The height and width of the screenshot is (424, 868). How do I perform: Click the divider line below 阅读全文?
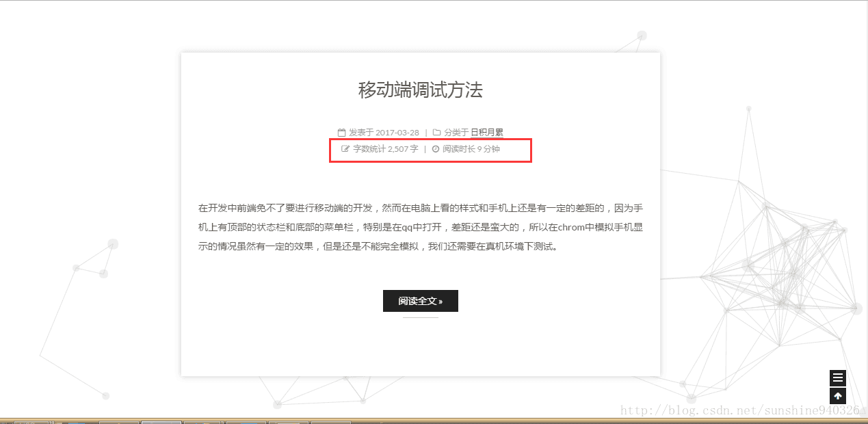[420, 317]
